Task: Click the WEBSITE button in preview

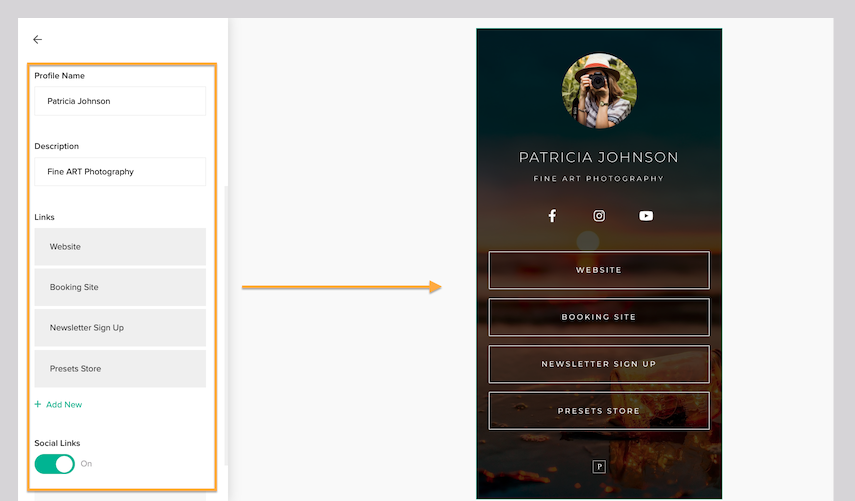Action: tap(599, 270)
